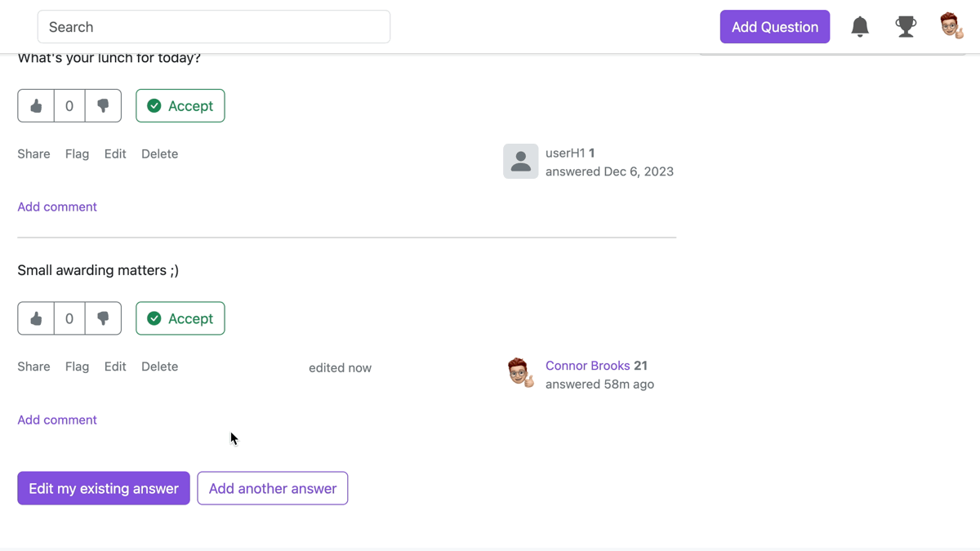
Task: Open the profile avatar menu in header
Action: point(951,27)
